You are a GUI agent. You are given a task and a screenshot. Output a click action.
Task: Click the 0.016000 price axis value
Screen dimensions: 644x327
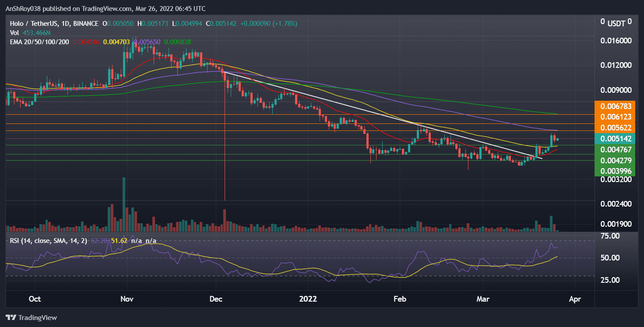616,40
